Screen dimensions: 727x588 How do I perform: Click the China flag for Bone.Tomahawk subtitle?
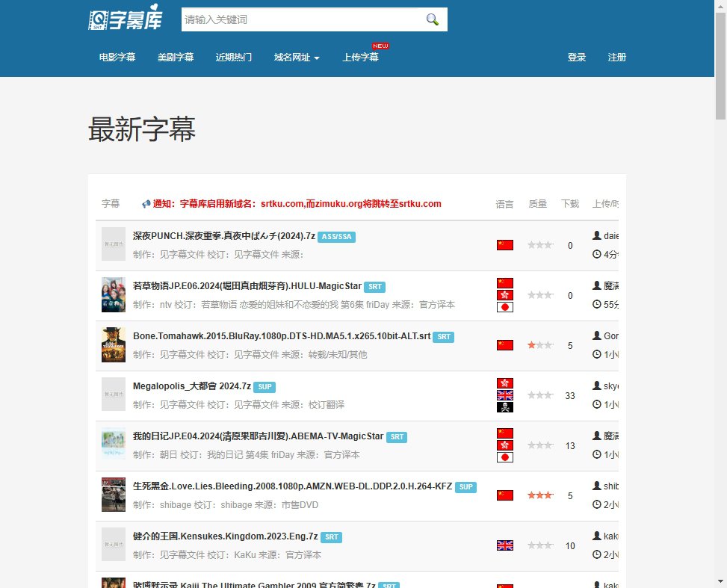tap(505, 345)
